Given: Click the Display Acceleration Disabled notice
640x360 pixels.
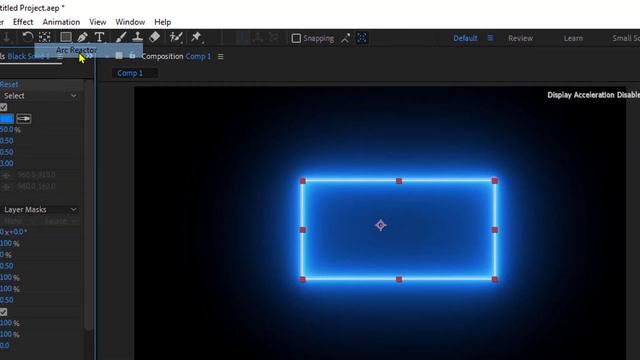Looking at the screenshot, I should (x=593, y=95).
